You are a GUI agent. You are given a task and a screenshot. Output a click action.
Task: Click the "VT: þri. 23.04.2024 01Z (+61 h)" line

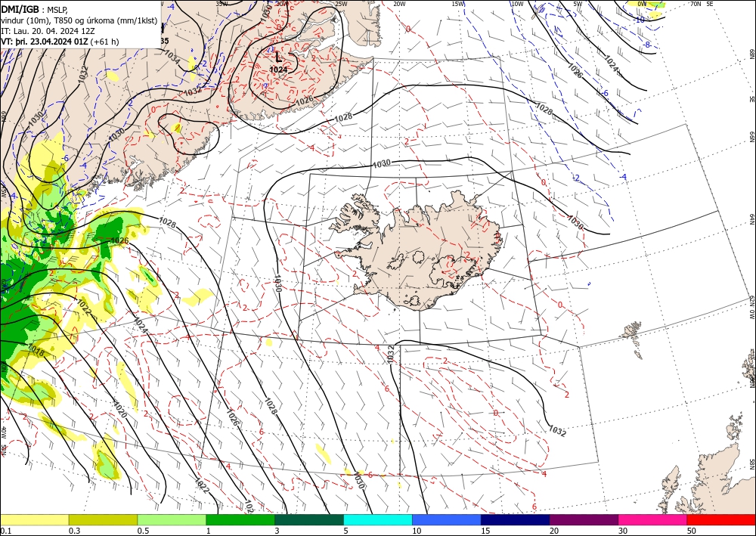click(60, 42)
